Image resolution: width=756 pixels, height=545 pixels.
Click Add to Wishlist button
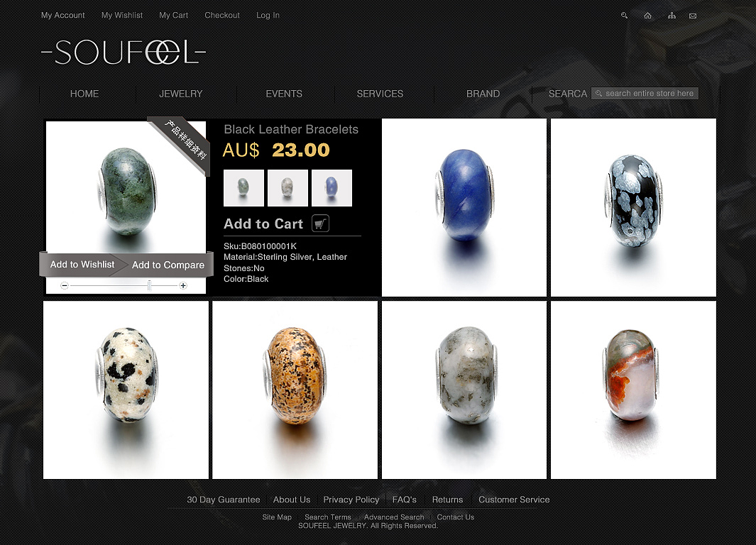[82, 265]
